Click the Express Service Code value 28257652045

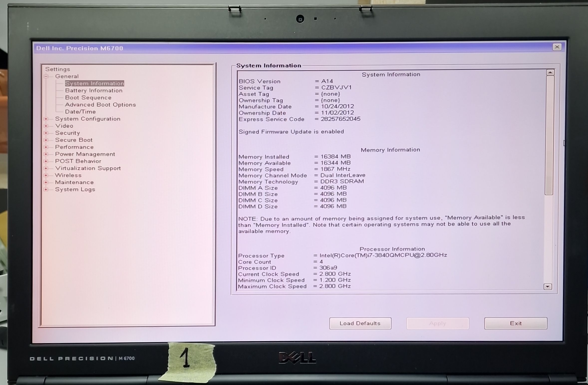[x=340, y=119]
